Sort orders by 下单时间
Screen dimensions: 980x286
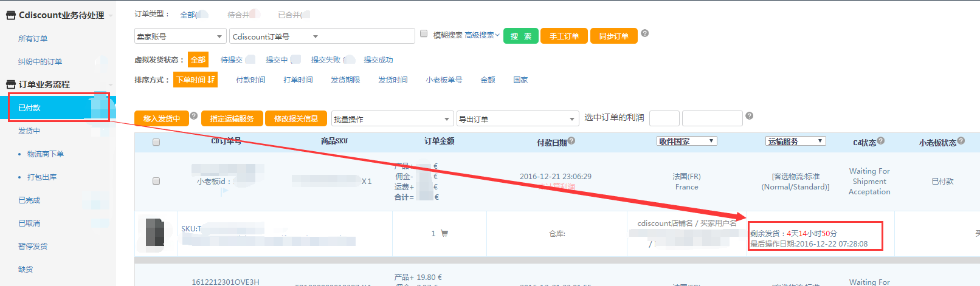tap(195, 80)
